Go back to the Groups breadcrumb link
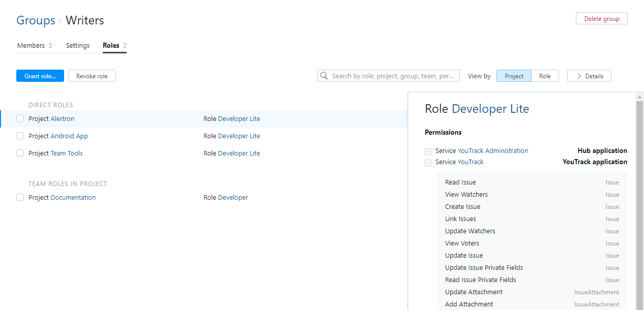644x310 pixels. coord(36,20)
